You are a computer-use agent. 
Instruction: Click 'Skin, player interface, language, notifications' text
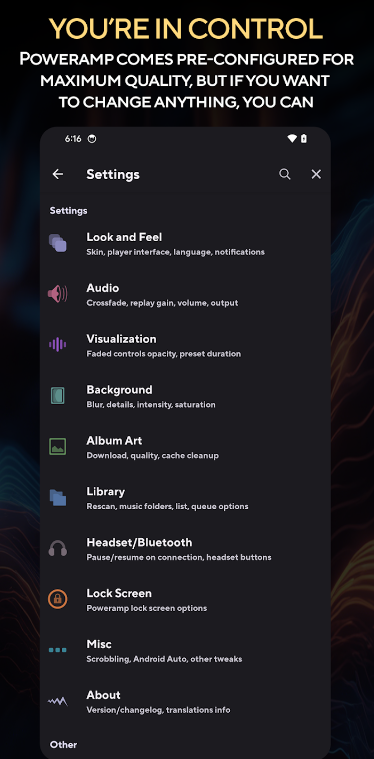(175, 252)
